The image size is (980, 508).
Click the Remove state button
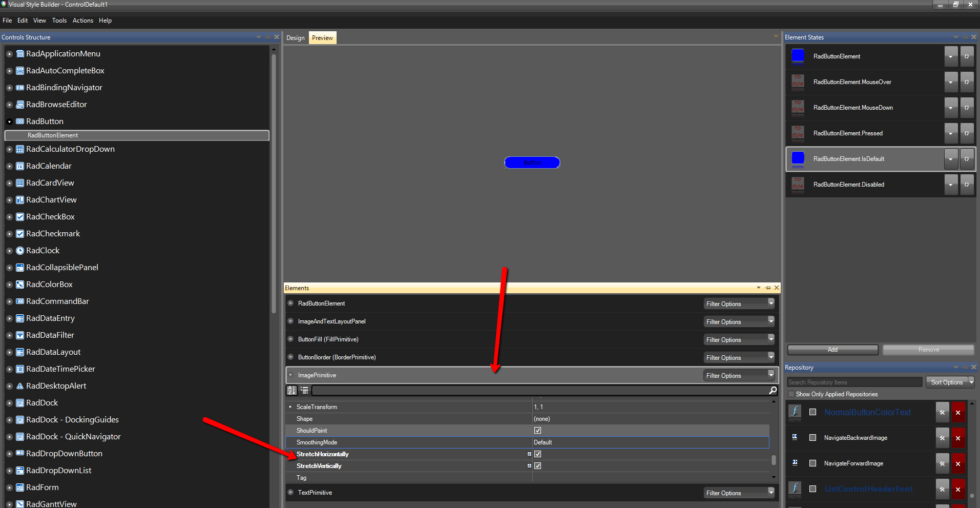tap(929, 350)
